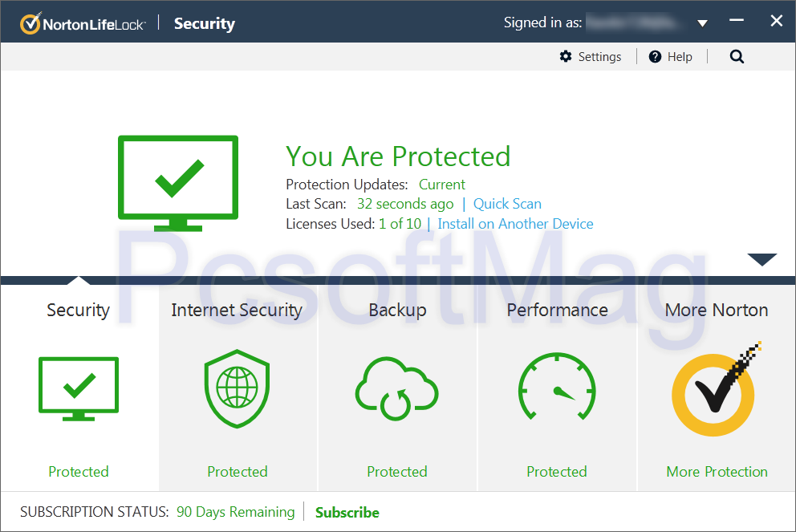Click the Help question mark icon
Screen dimensions: 796x532
(x=655, y=56)
